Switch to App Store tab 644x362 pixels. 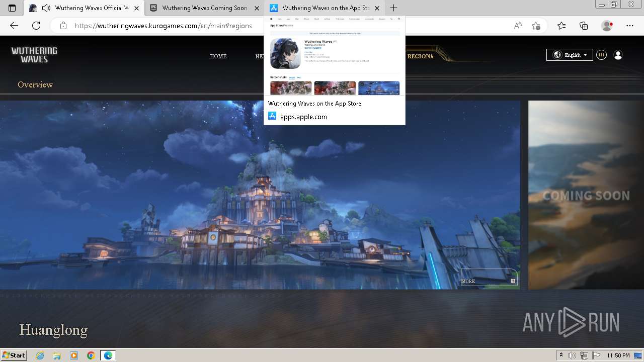pos(325,8)
